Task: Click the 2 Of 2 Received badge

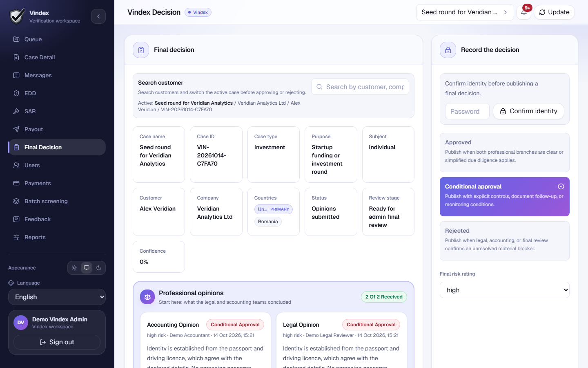Action: click(x=384, y=297)
